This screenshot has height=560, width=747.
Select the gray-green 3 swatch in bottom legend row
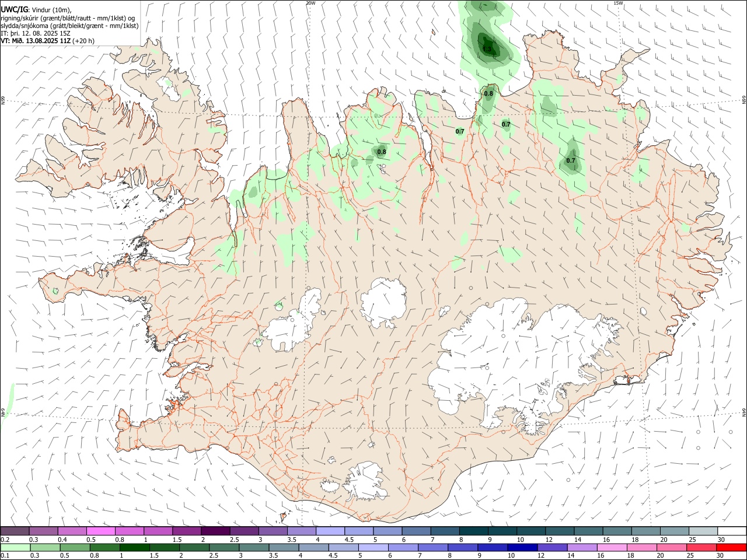253,547
